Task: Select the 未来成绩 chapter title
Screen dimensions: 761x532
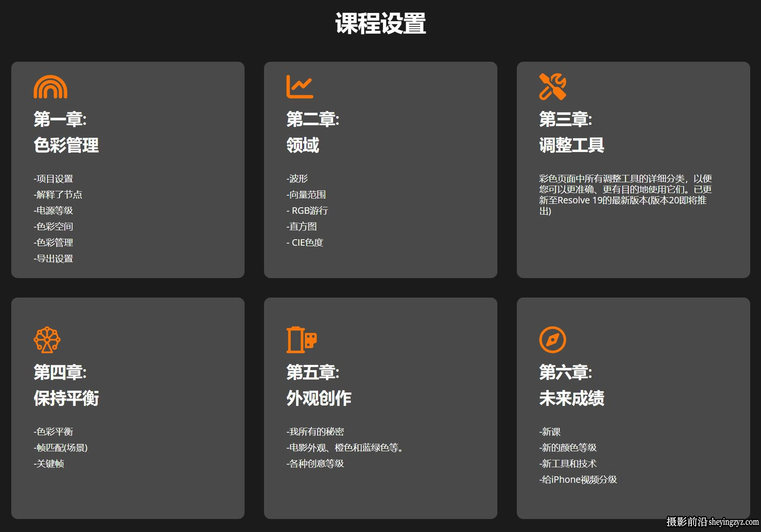Action: [572, 398]
